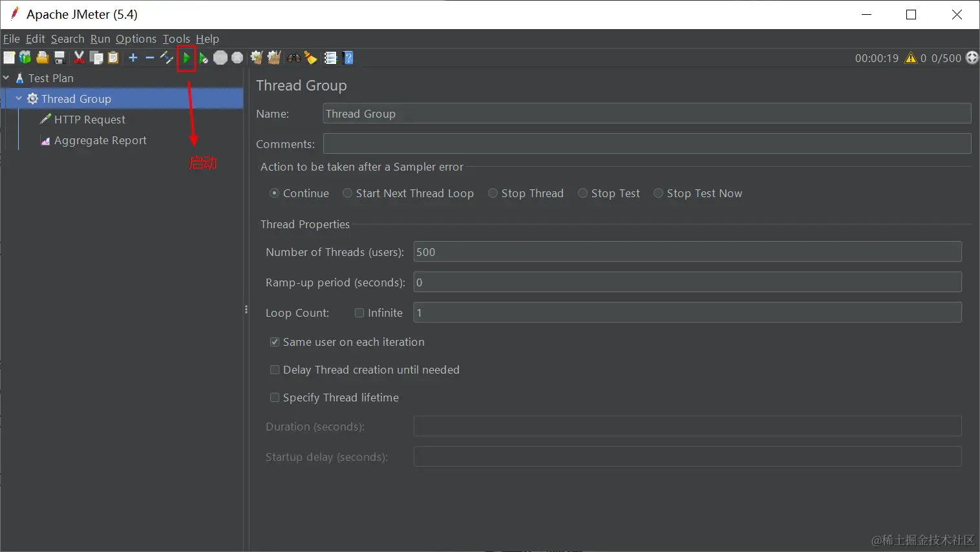Click the splitter handle between panels
The height and width of the screenshot is (552, 980).
(246, 310)
